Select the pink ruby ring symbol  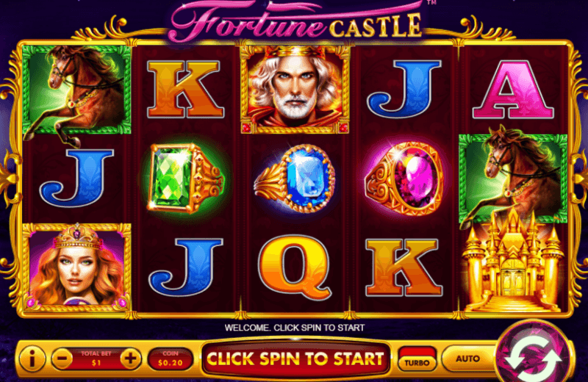(404, 179)
